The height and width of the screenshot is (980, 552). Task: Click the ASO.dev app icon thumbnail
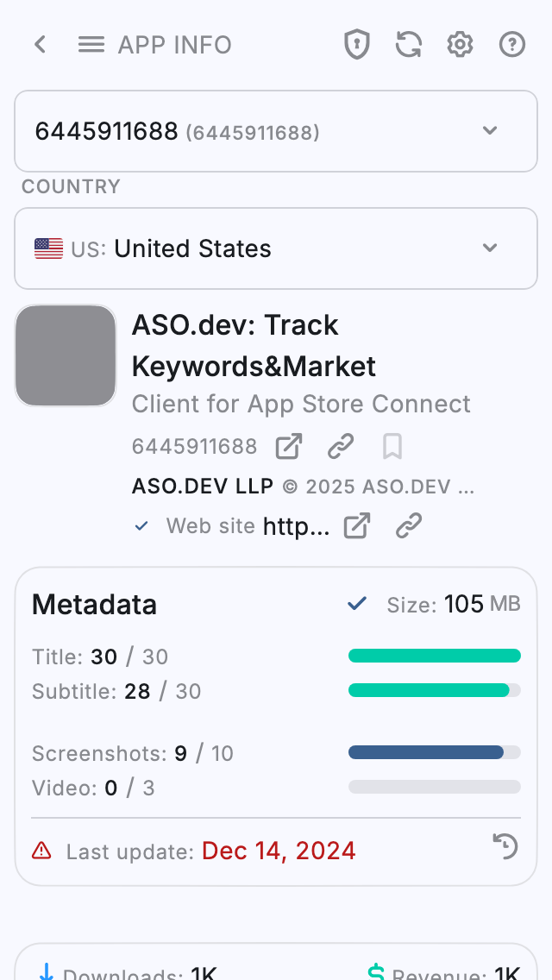click(65, 355)
